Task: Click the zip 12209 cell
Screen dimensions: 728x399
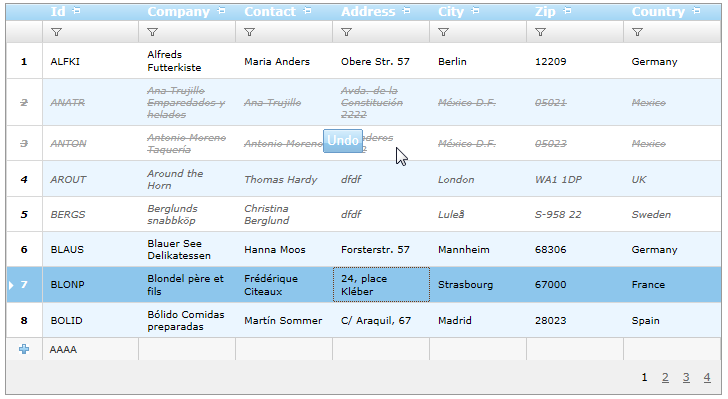Action: click(575, 61)
